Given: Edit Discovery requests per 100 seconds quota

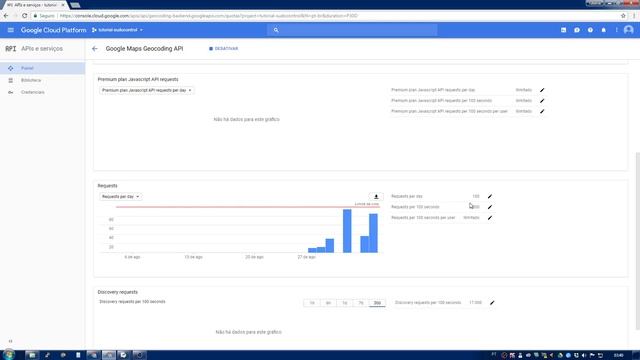Looking at the screenshot, I should 492,303.
